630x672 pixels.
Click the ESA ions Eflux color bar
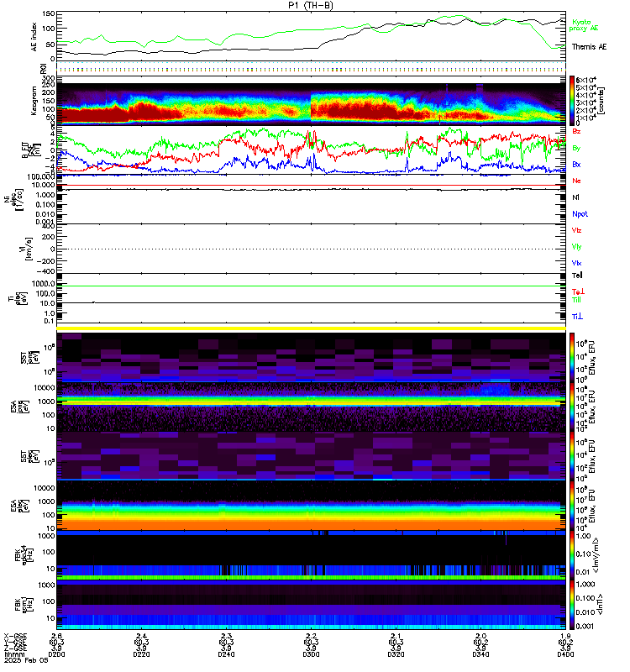572,407
